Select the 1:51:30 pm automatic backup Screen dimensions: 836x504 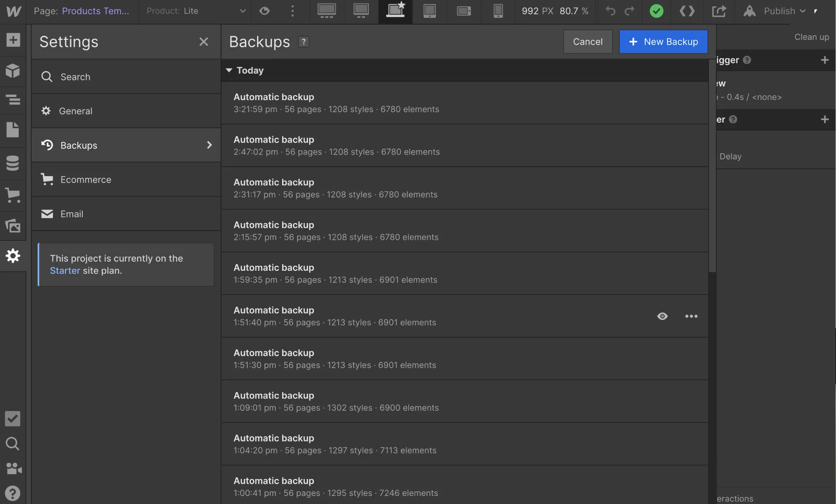click(x=464, y=359)
